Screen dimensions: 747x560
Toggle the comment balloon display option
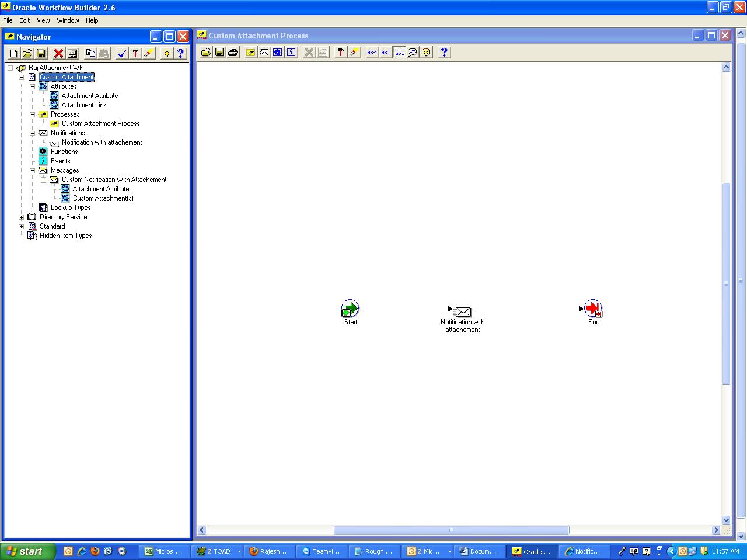pyautogui.click(x=412, y=52)
